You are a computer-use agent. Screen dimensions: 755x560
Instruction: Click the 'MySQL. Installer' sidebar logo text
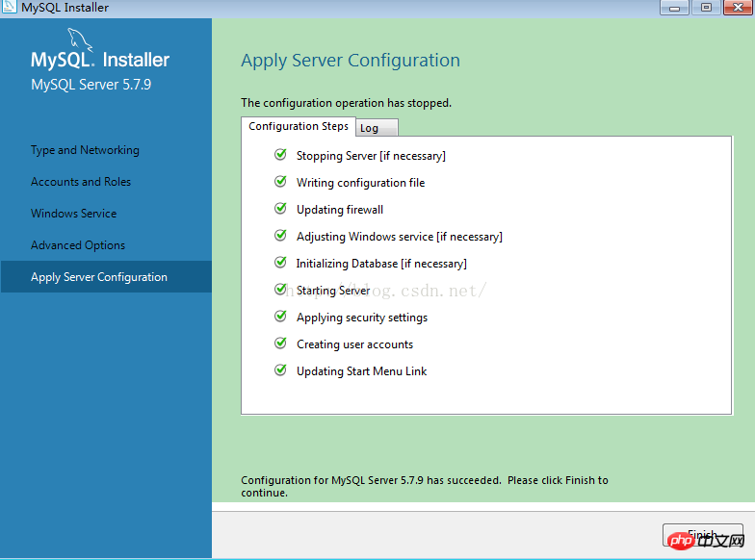(100, 60)
